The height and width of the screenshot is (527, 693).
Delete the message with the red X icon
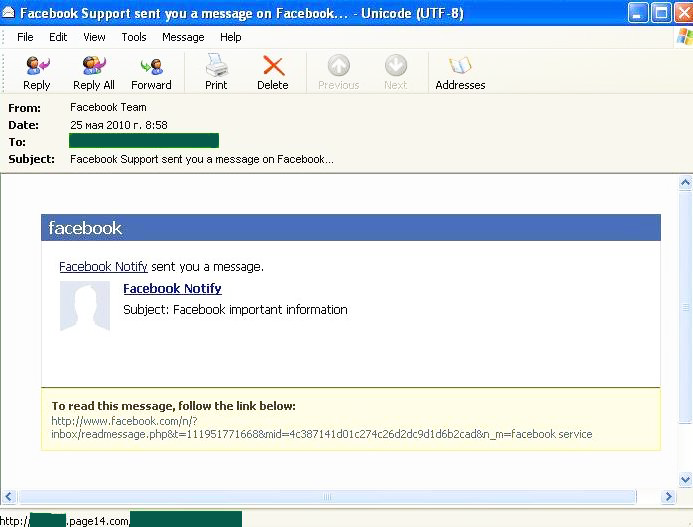tap(273, 66)
